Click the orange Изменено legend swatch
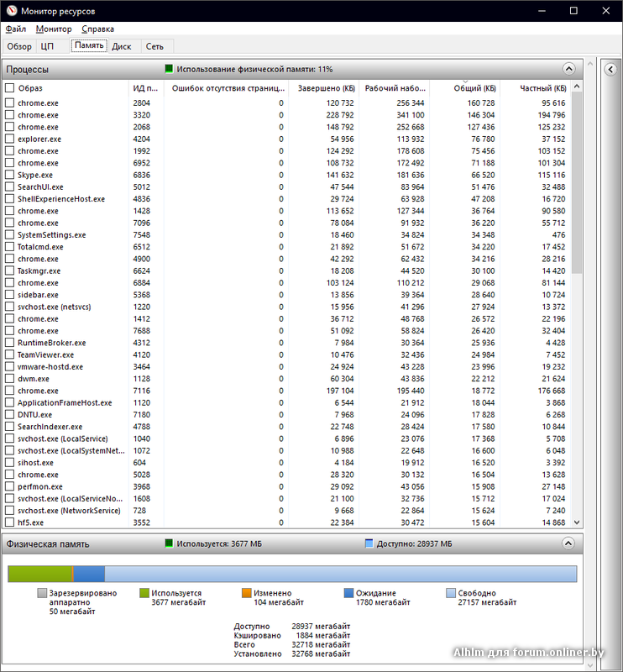The height and width of the screenshot is (672, 623). pos(246,593)
